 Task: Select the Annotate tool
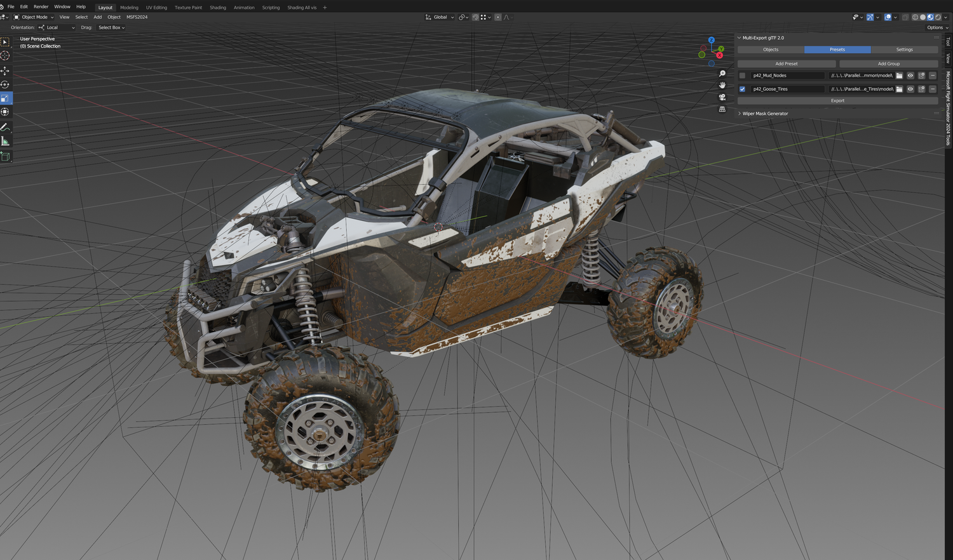click(x=5, y=127)
